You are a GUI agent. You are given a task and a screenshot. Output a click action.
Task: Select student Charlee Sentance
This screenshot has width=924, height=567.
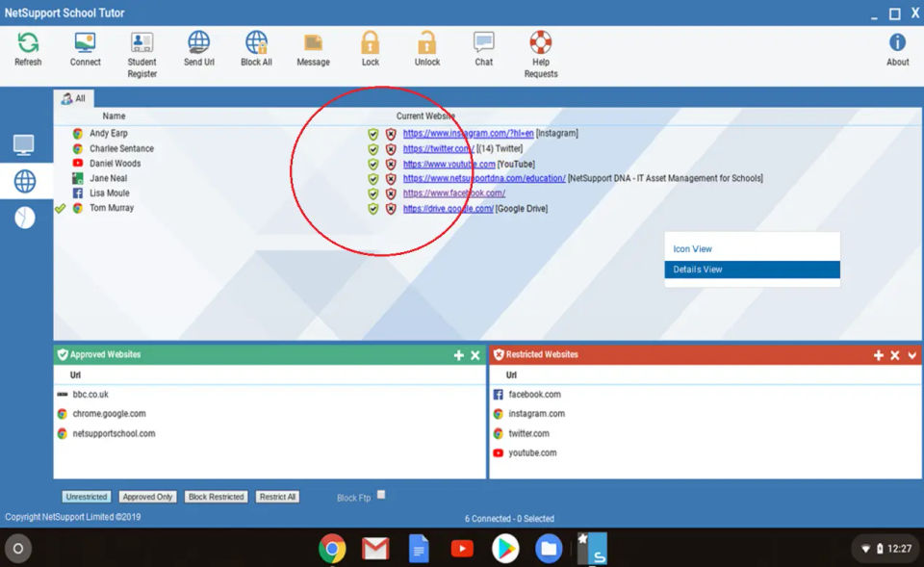pyautogui.click(x=121, y=148)
